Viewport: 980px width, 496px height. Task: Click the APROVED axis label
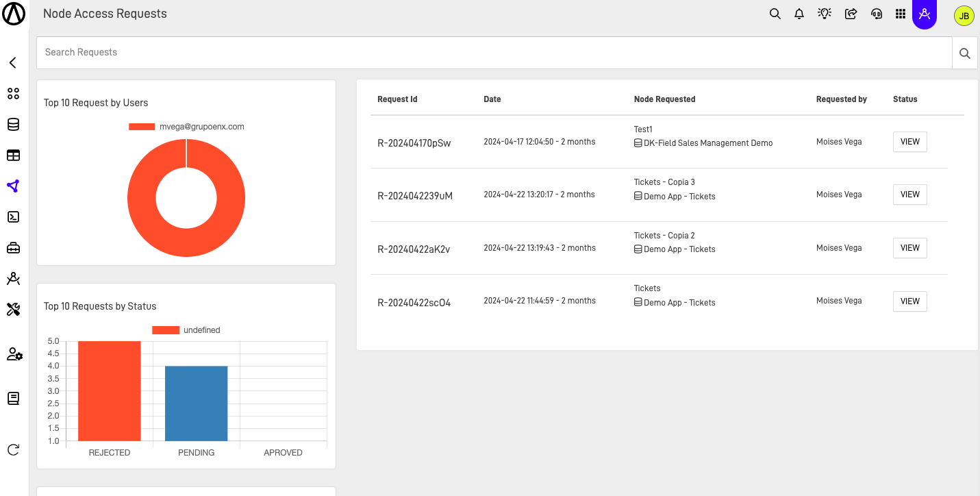pyautogui.click(x=283, y=453)
